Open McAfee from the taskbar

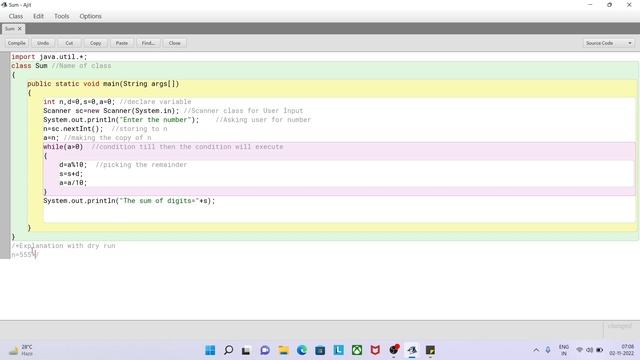pyautogui.click(x=375, y=350)
